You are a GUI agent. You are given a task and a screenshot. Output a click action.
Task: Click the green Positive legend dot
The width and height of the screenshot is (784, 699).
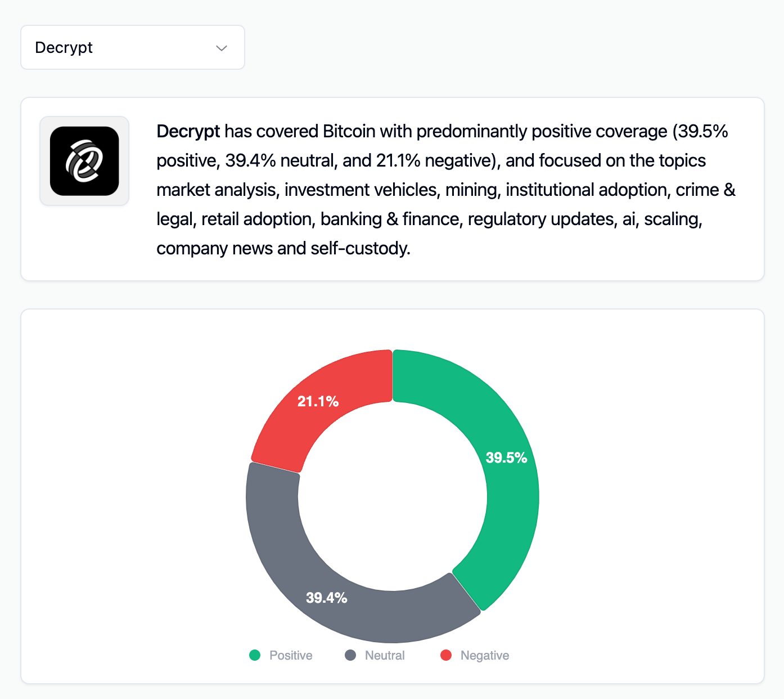click(x=255, y=655)
